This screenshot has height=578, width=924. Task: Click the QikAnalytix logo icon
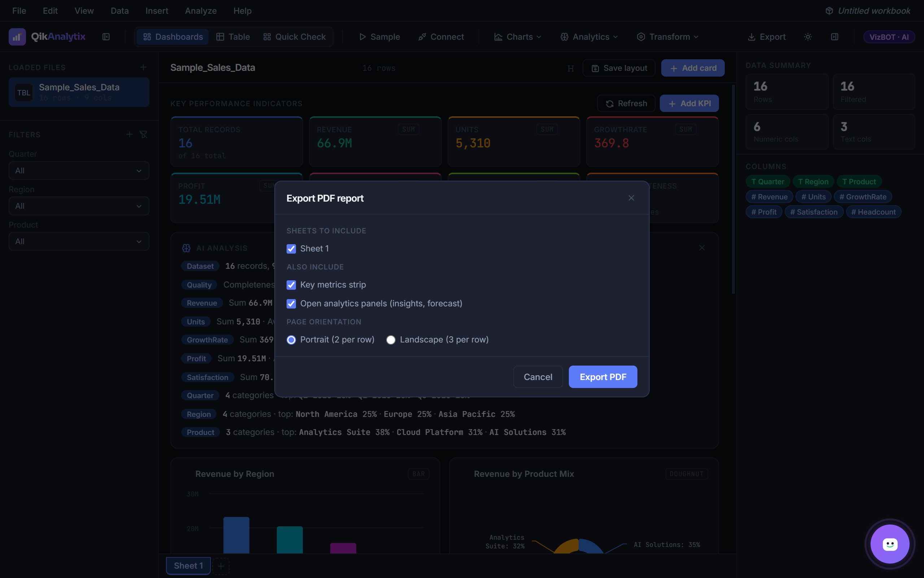point(17,37)
